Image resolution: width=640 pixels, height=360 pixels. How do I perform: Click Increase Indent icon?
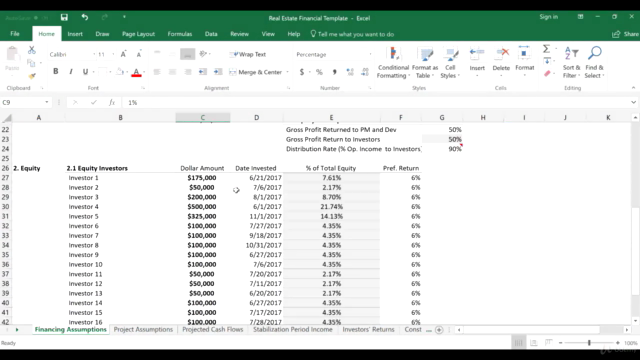coord(218,72)
